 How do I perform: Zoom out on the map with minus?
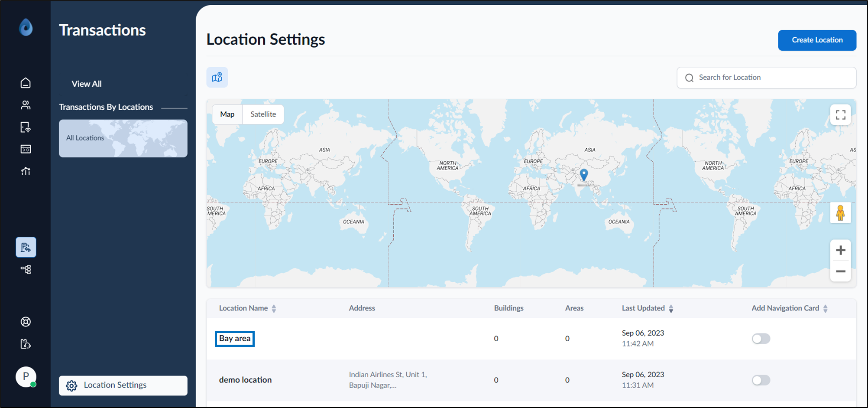(841, 271)
